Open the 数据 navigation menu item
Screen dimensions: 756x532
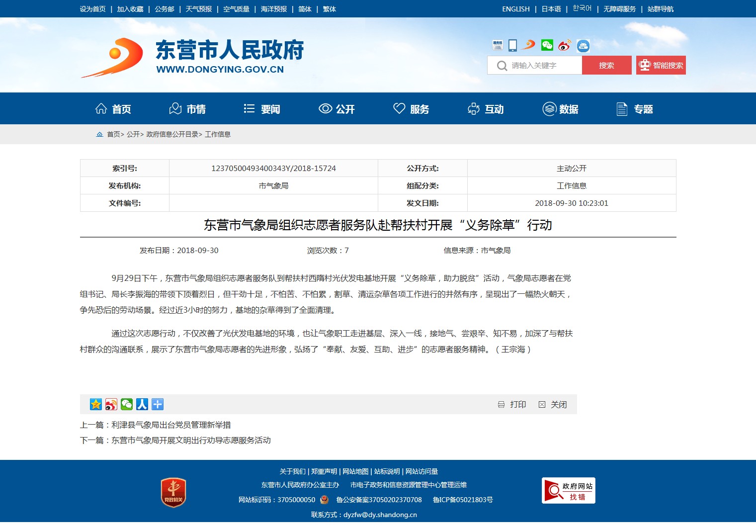[560, 109]
